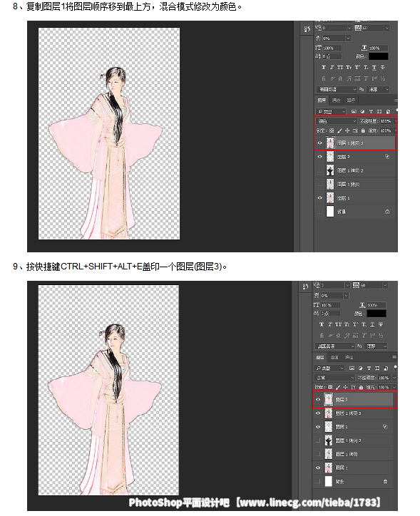This screenshot has width=420, height=516.
Task: Hide 图层 2 layer in step 8 screenshot
Action: pyautogui.click(x=319, y=157)
